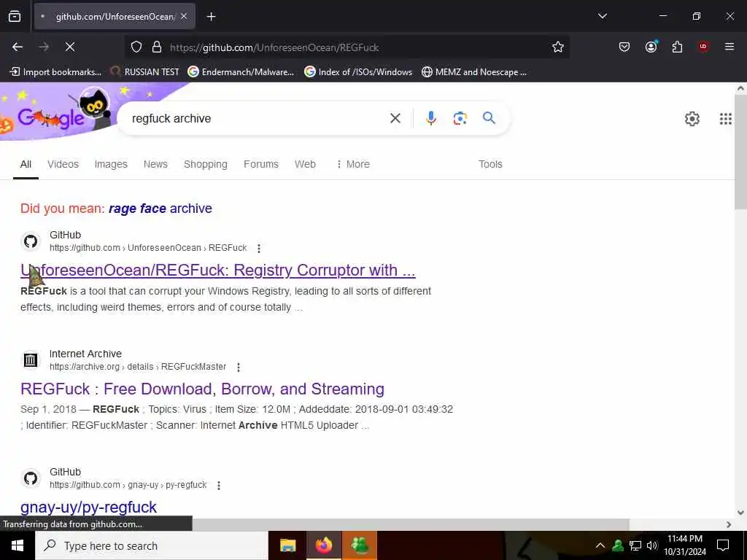Screen dimensions: 747x560
Task: Open a new browser tab
Action: coord(211,17)
